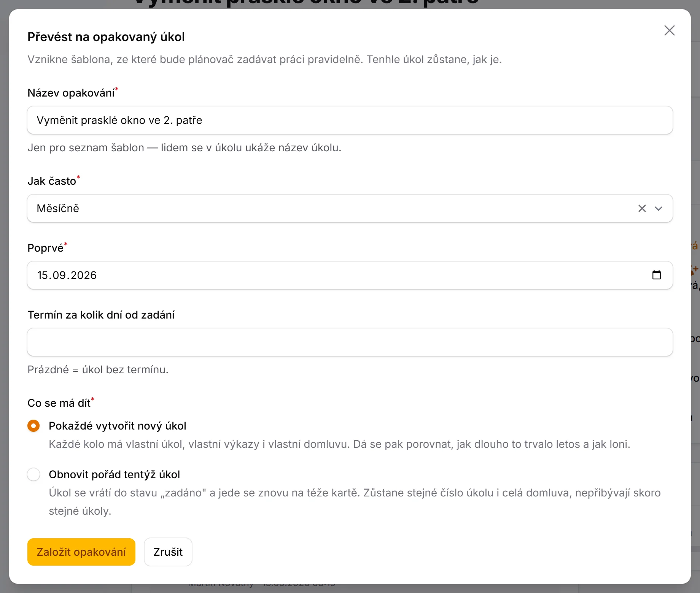
Task: Click the label 'Obnovit pořád tentýž úkol'
Action: (x=115, y=474)
